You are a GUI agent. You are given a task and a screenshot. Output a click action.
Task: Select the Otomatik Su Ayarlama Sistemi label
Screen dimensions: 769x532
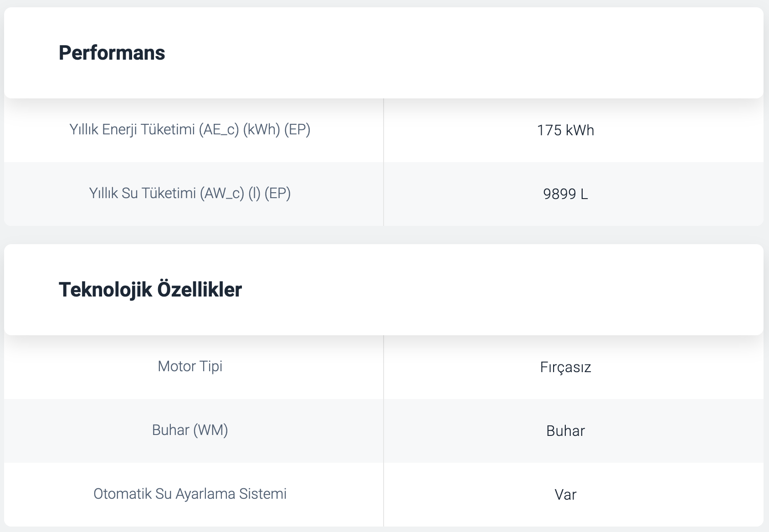pyautogui.click(x=190, y=494)
